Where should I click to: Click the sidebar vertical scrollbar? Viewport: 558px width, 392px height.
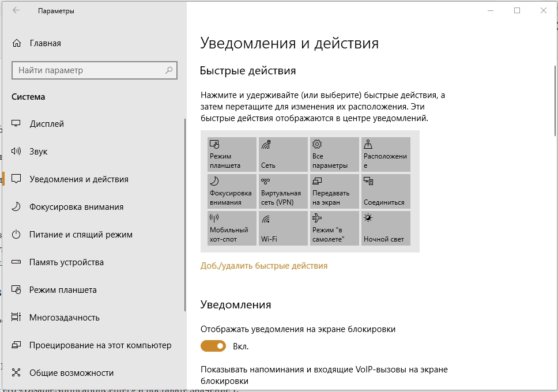click(x=184, y=213)
